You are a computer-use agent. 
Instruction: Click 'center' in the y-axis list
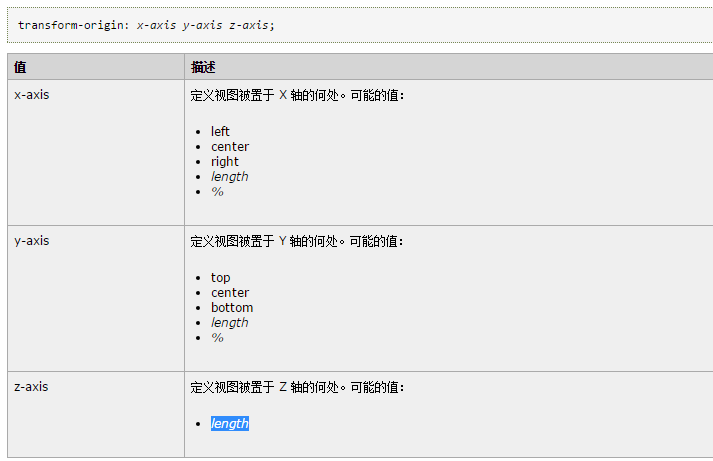[x=230, y=292]
